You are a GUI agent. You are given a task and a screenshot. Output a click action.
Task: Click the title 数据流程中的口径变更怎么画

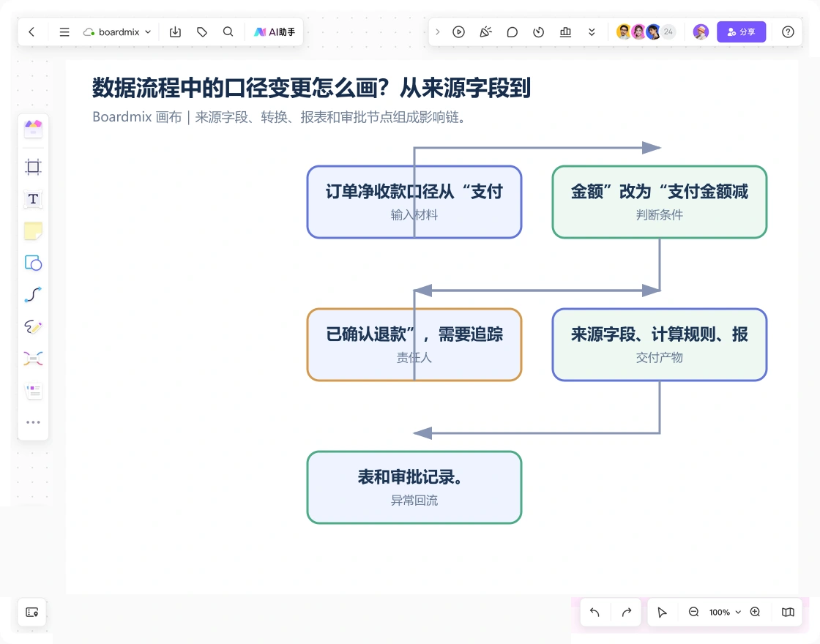(312, 88)
